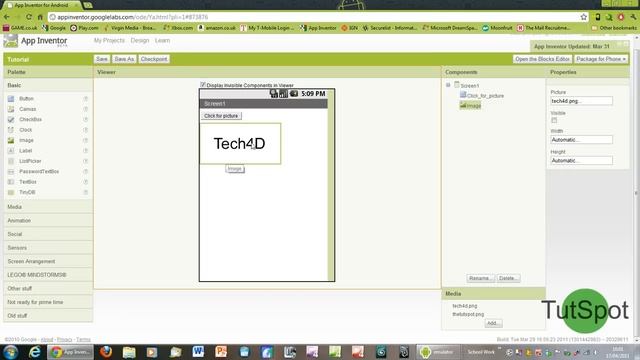Screen dimensions: 640x360
Task: Click the Rename component button
Action: click(480, 278)
